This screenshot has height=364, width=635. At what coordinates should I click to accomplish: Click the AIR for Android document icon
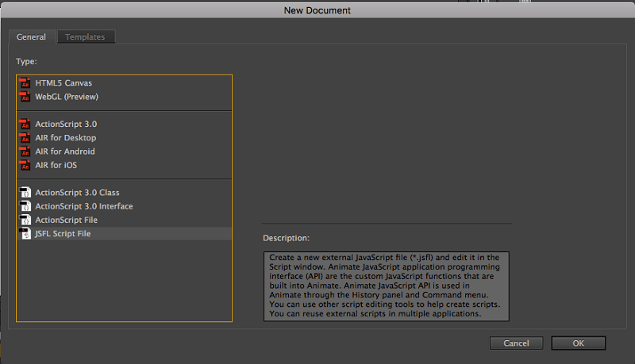[x=25, y=151]
